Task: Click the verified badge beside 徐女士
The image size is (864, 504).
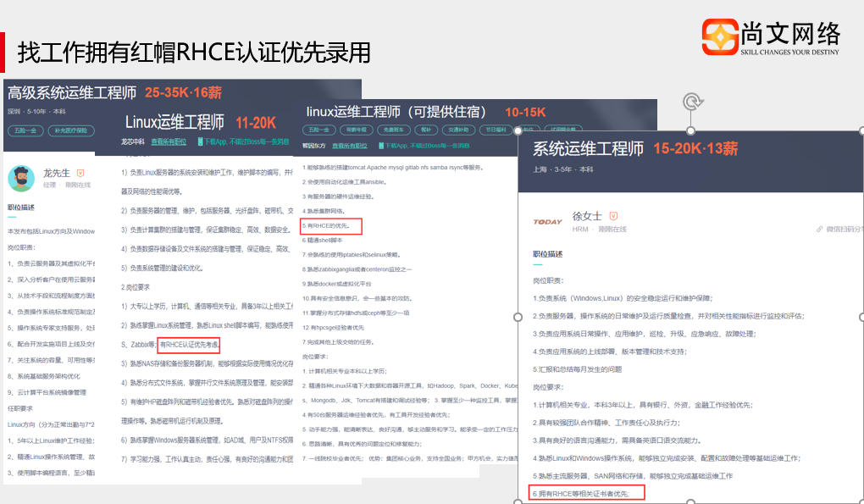Action: [x=613, y=216]
